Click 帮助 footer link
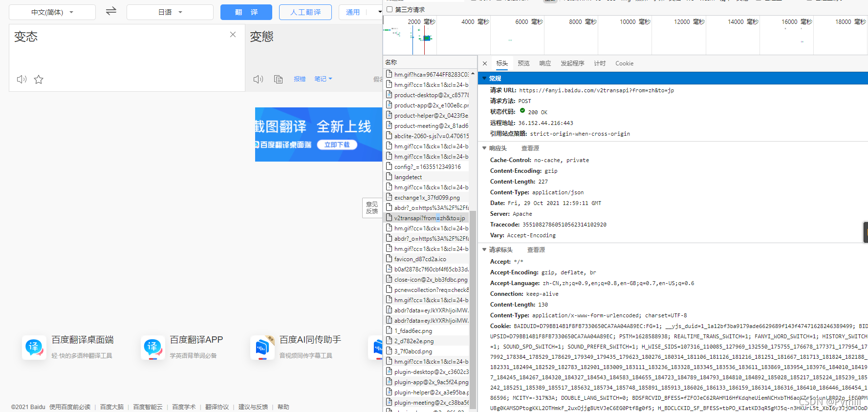 pyautogui.click(x=283, y=407)
